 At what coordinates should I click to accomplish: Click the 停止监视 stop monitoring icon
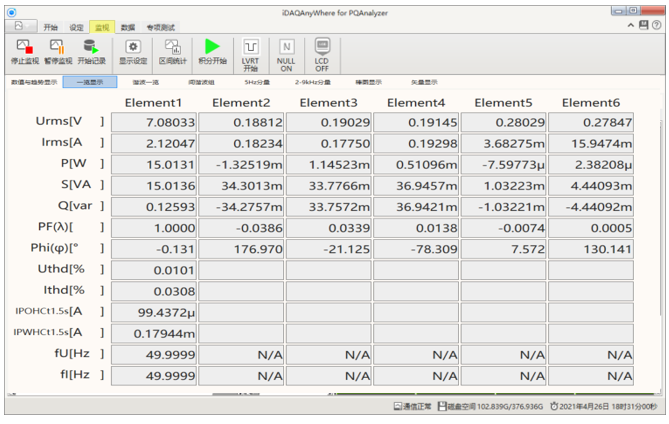coord(26,47)
